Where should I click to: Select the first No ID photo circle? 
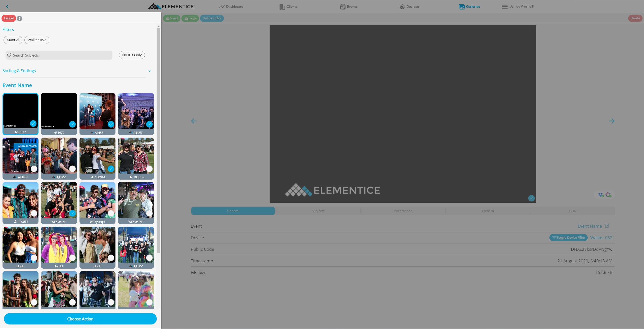(34, 258)
